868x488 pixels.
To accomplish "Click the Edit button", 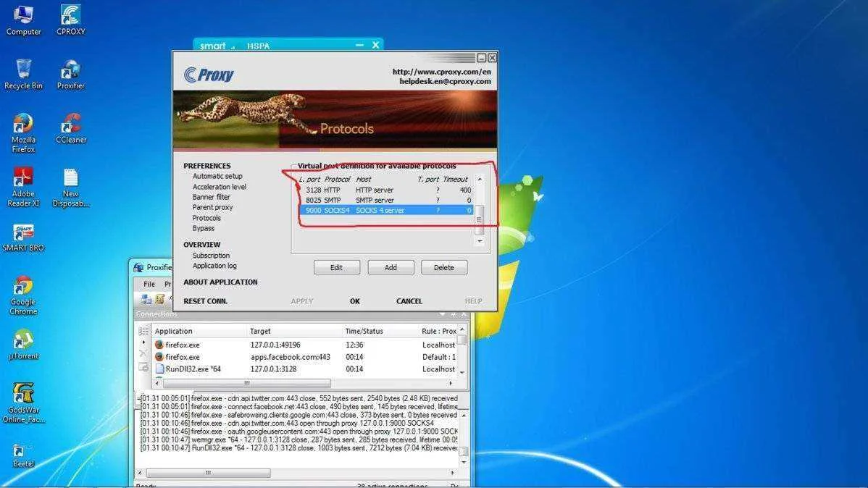I will click(x=337, y=267).
